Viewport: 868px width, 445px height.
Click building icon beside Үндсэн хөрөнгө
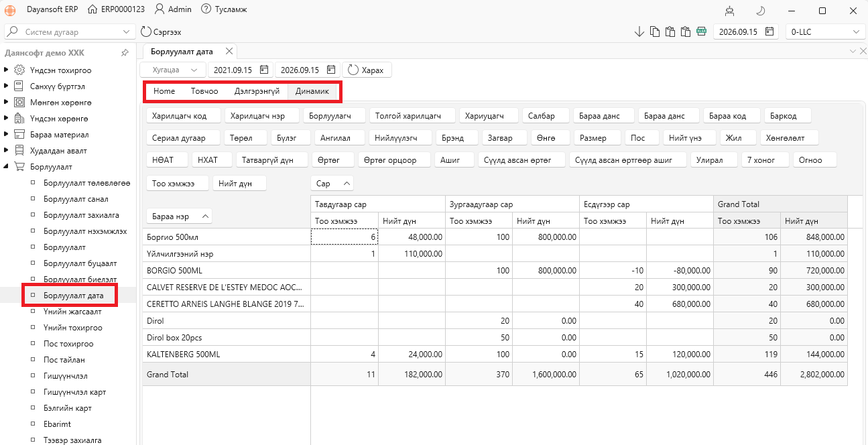tap(19, 118)
